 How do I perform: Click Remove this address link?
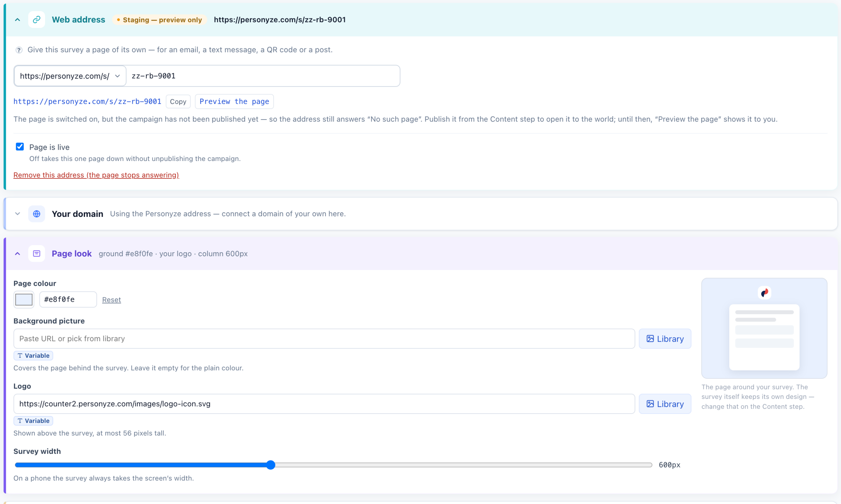pyautogui.click(x=96, y=175)
